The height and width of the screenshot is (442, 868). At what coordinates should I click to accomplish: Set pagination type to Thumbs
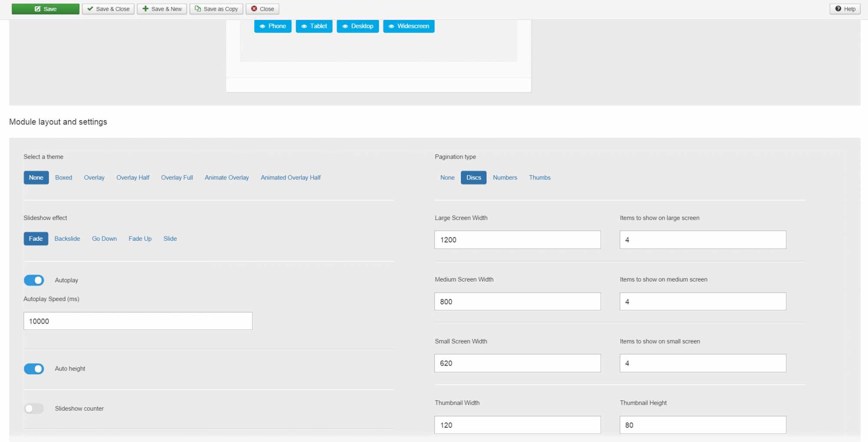(x=539, y=177)
